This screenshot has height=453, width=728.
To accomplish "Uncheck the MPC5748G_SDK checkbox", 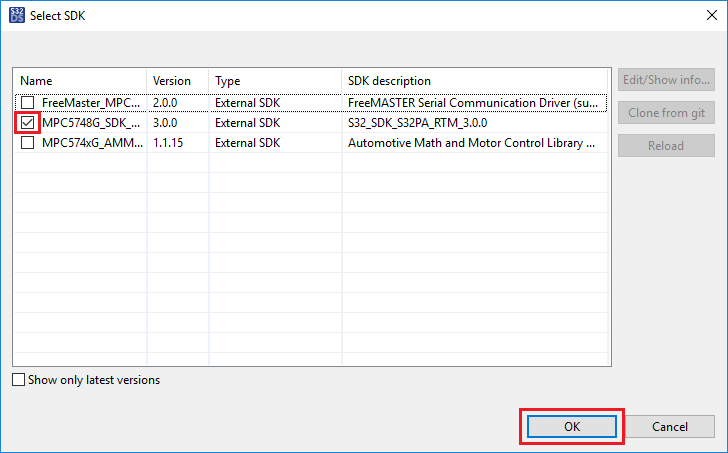I will [28, 123].
